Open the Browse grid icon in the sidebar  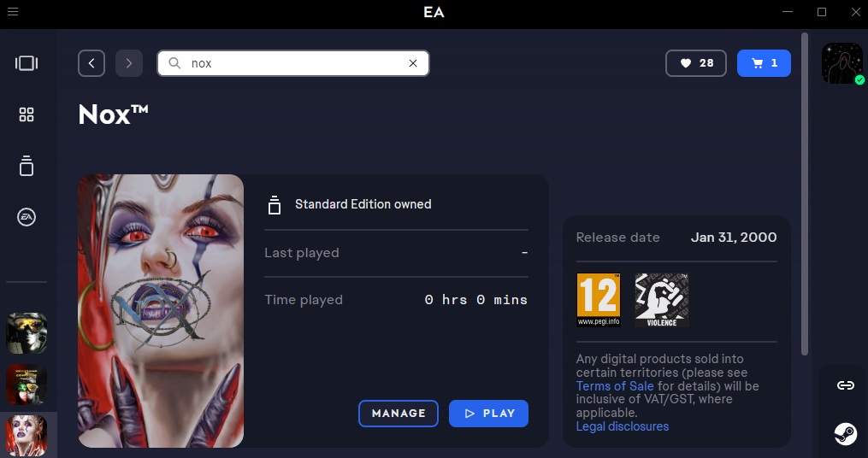[27, 114]
